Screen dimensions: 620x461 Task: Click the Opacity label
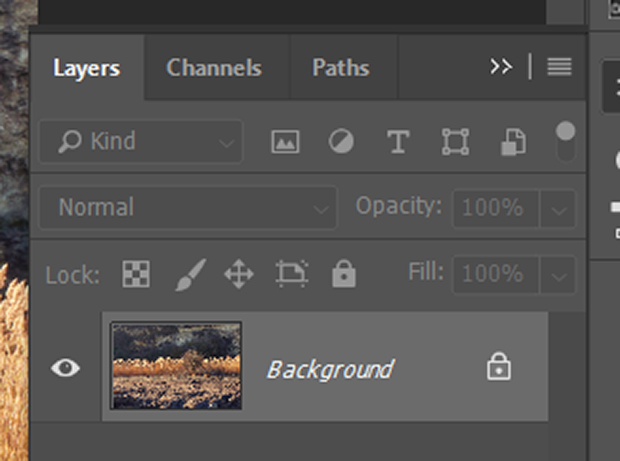click(x=399, y=206)
